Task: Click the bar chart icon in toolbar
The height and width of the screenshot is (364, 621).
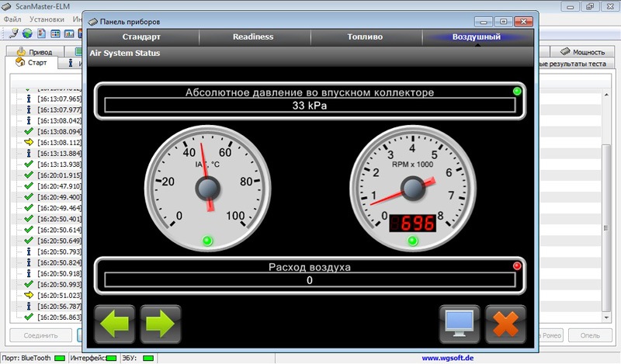Action: click(69, 33)
